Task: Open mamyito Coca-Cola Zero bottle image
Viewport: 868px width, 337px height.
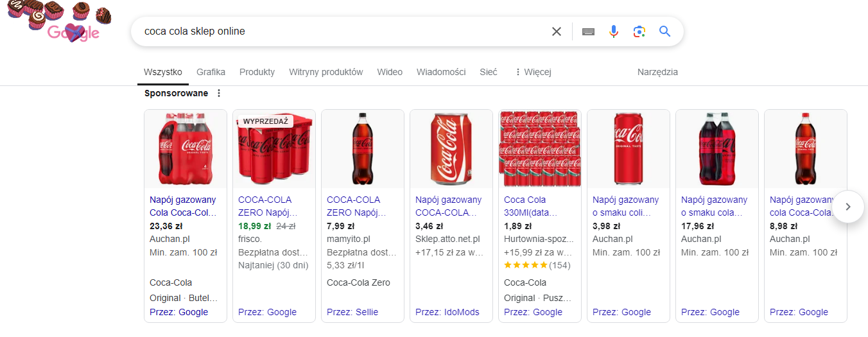Action: tap(363, 149)
